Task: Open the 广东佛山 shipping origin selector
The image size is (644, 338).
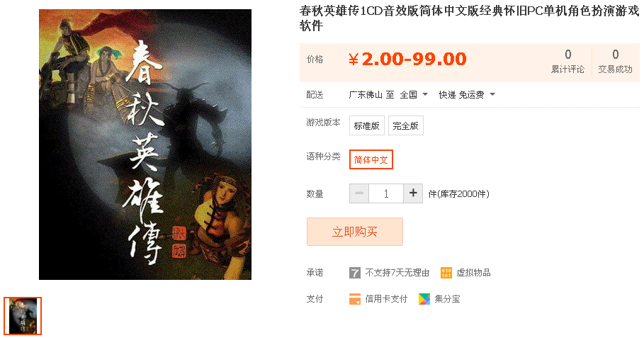Action: pyautogui.click(x=366, y=95)
